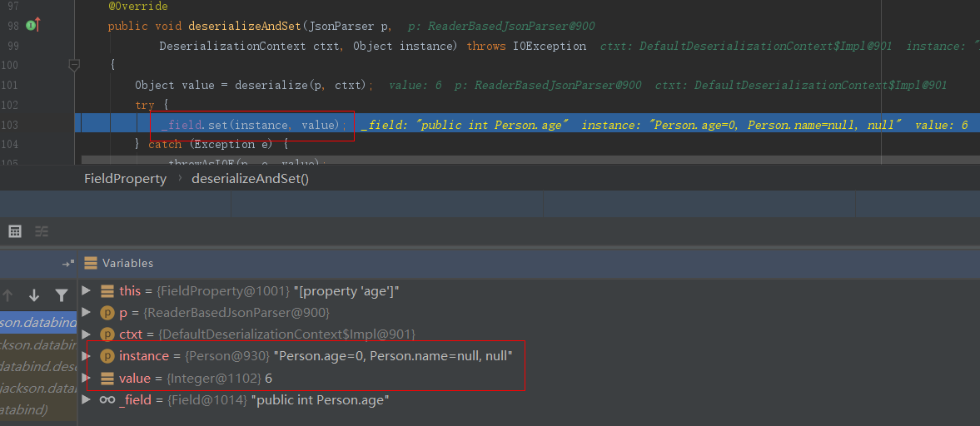
Task: Expand the 'ctxt' DeserializationContext variable
Action: (87, 334)
